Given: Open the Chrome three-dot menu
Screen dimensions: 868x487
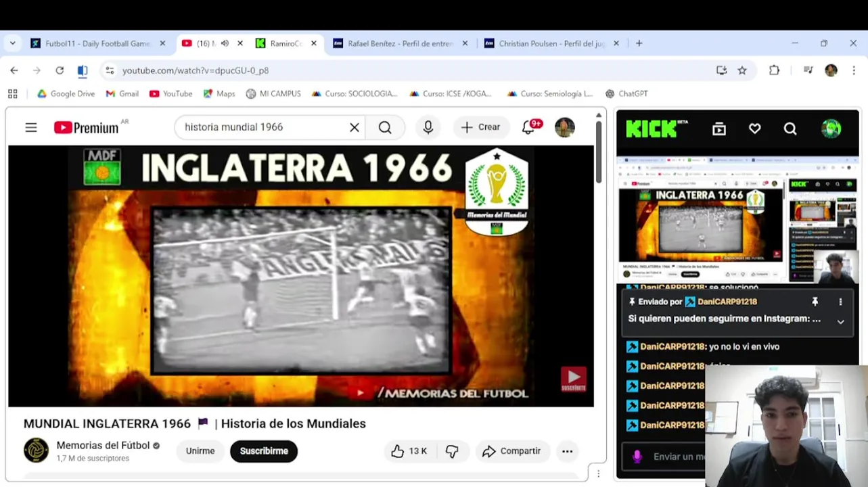Looking at the screenshot, I should [x=854, y=70].
